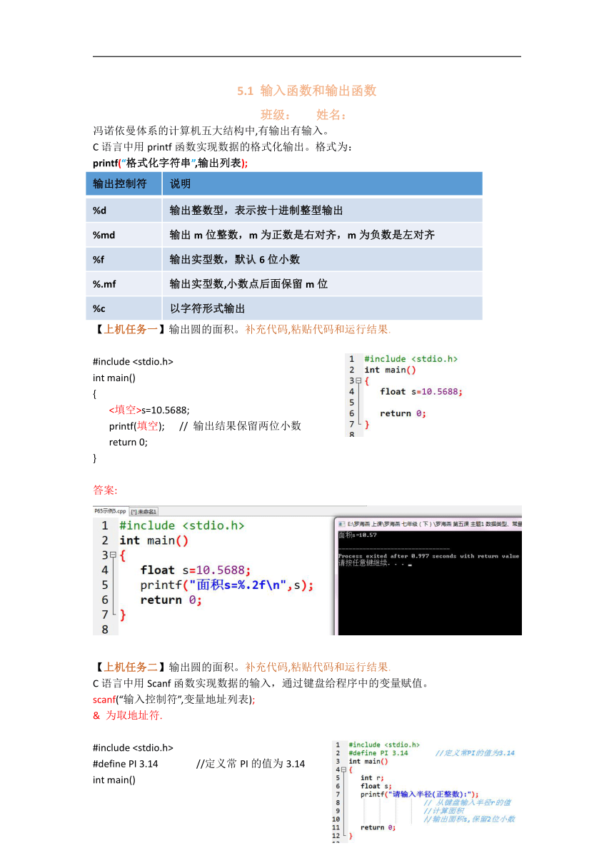
Task: Click the code comment '// 从键盘输入半径r的值'
Action: [468, 802]
